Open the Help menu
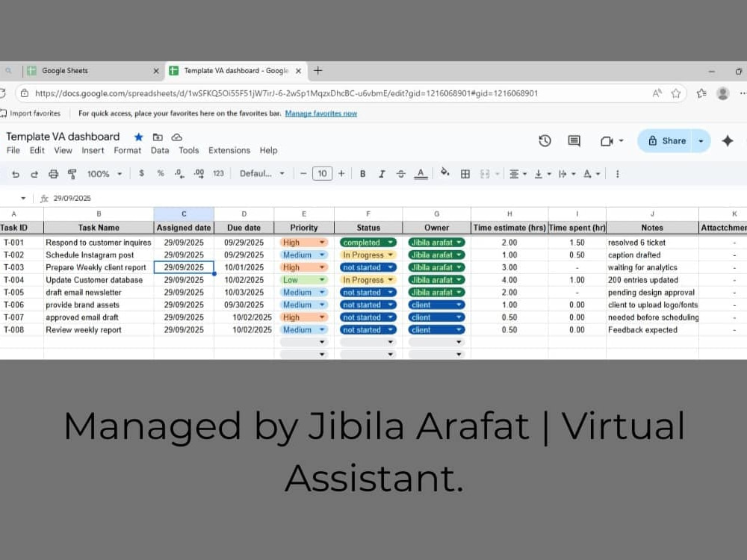Viewport: 747px width, 560px height. point(268,151)
